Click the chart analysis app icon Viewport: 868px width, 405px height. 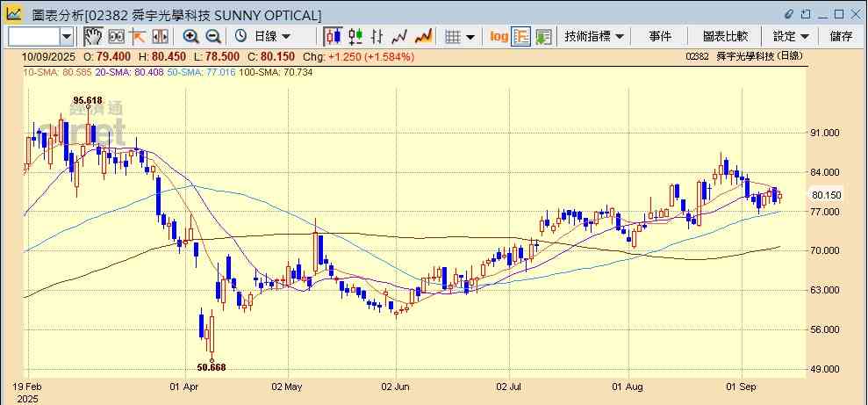coord(13,14)
